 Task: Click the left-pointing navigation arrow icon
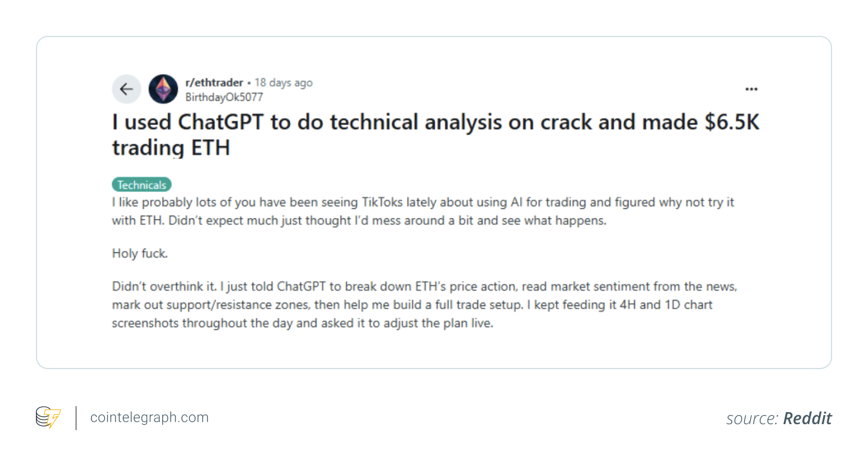[x=126, y=89]
